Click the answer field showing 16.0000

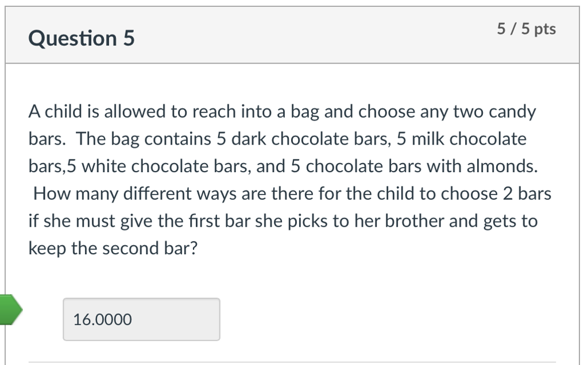[141, 319]
